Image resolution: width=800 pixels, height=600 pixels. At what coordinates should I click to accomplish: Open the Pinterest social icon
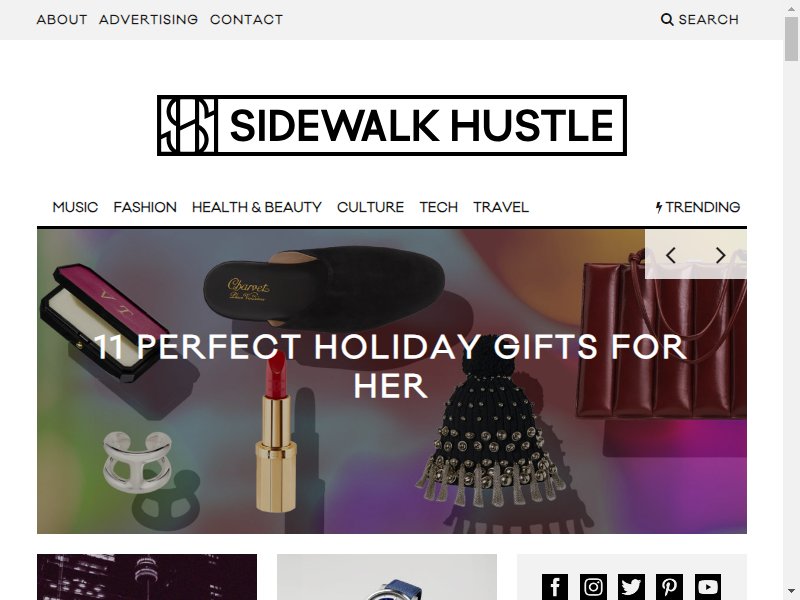669,587
